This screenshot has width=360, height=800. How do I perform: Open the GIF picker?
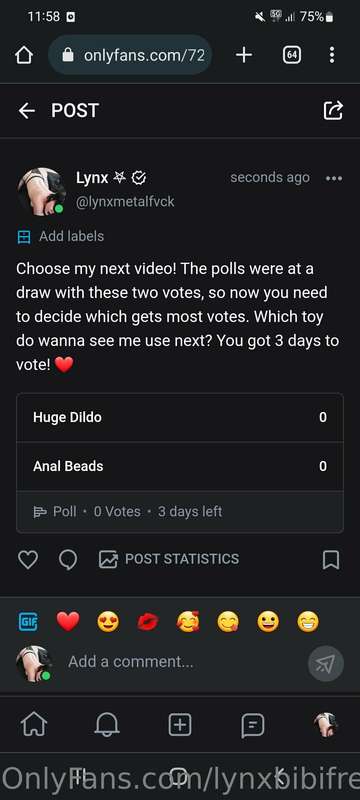click(28, 621)
